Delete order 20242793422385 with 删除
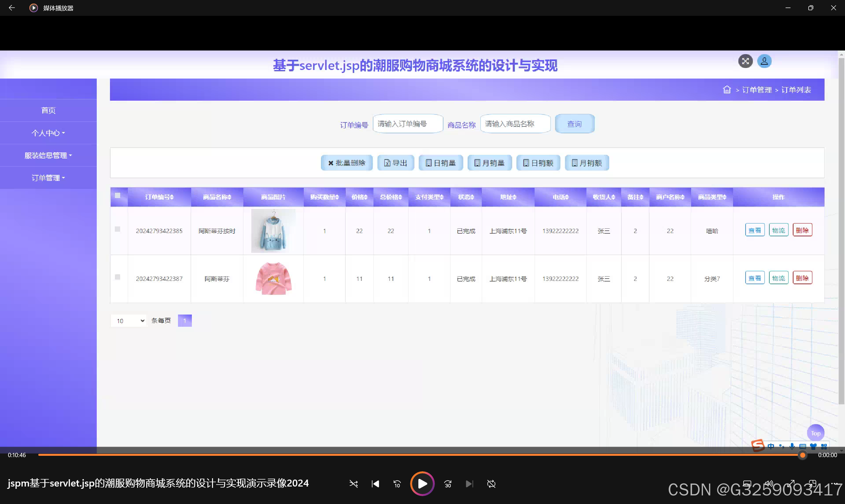Image resolution: width=845 pixels, height=504 pixels. (802, 230)
